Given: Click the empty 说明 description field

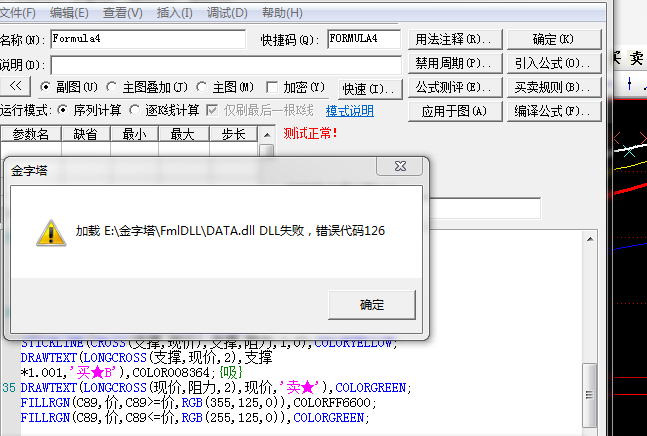Looking at the screenshot, I should coord(226,65).
